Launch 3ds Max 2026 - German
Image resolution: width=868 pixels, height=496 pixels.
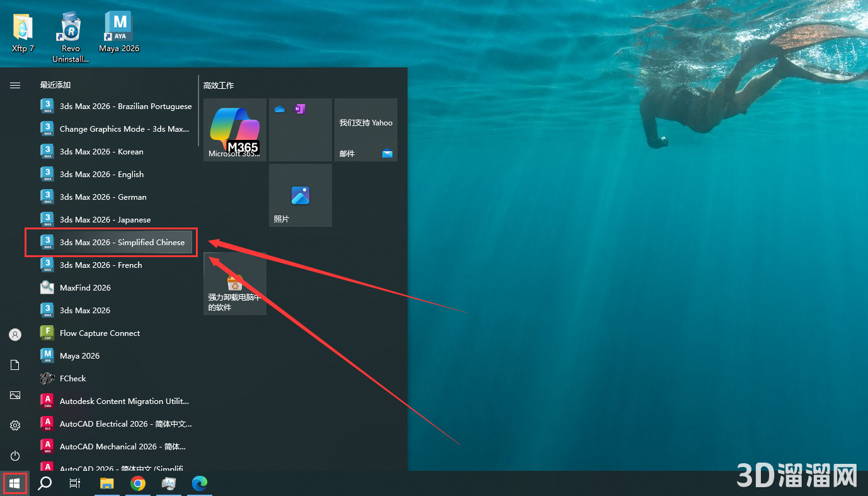(115, 197)
